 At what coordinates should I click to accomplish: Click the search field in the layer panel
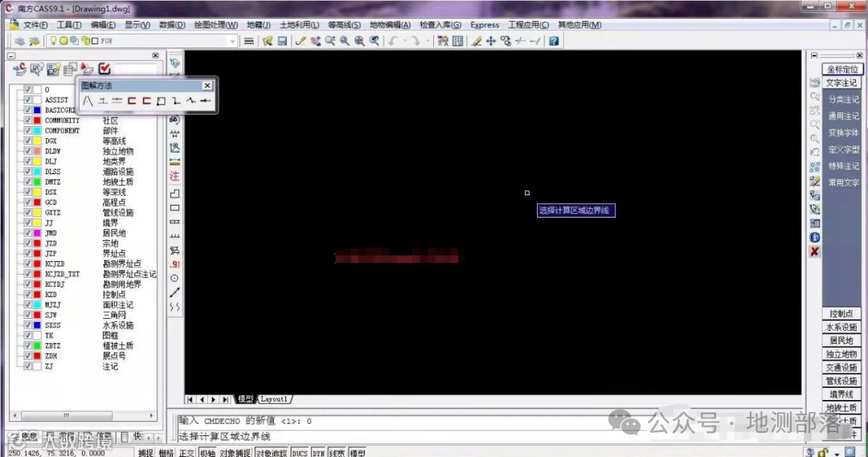136,68
